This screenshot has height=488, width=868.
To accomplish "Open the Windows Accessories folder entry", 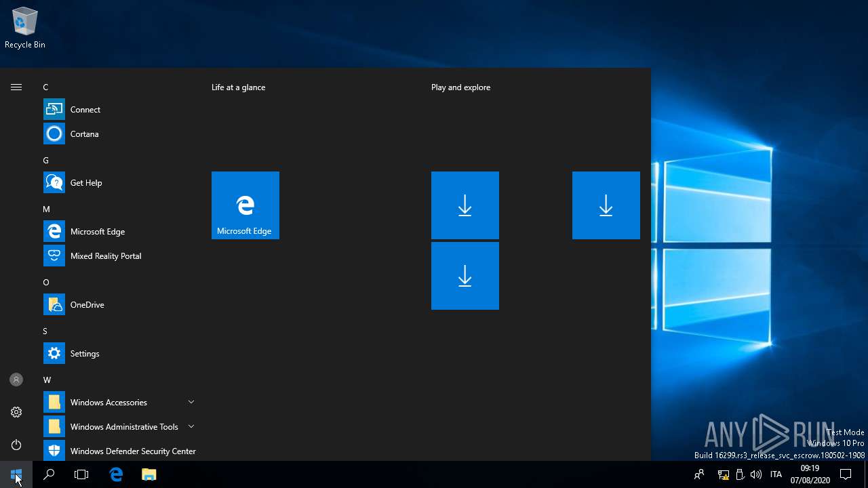I will [x=119, y=402].
